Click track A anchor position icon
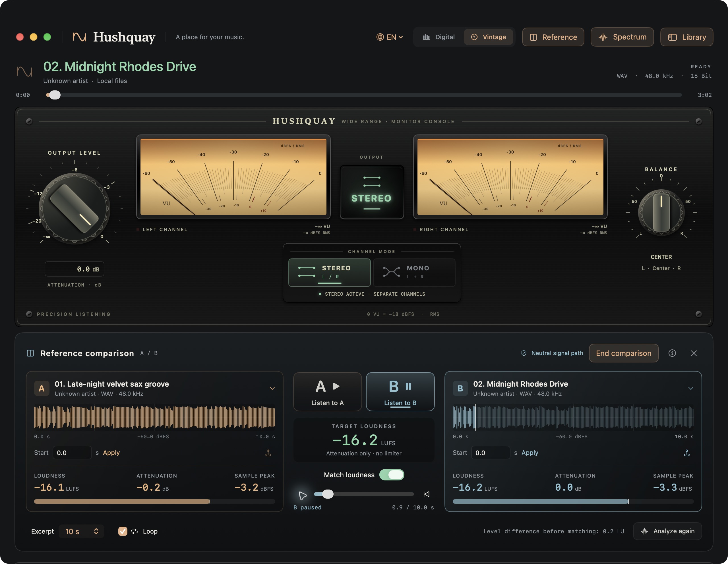This screenshot has width=728, height=564. [x=268, y=453]
